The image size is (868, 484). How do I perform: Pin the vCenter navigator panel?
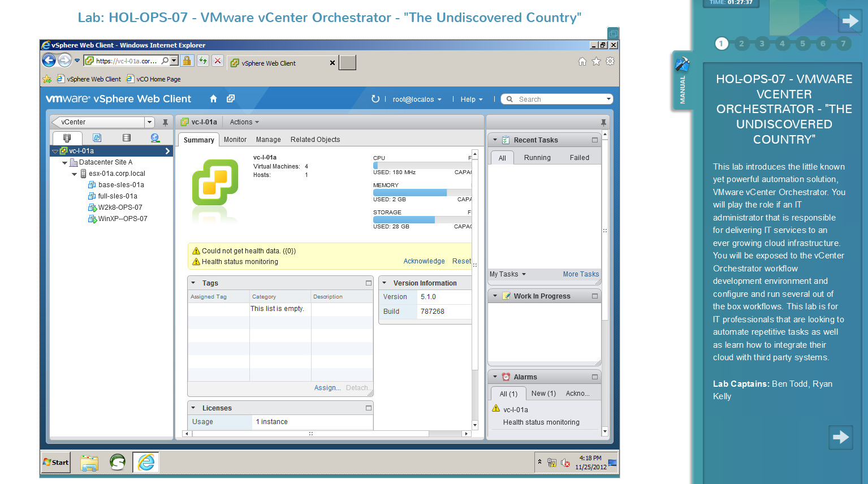pyautogui.click(x=165, y=122)
